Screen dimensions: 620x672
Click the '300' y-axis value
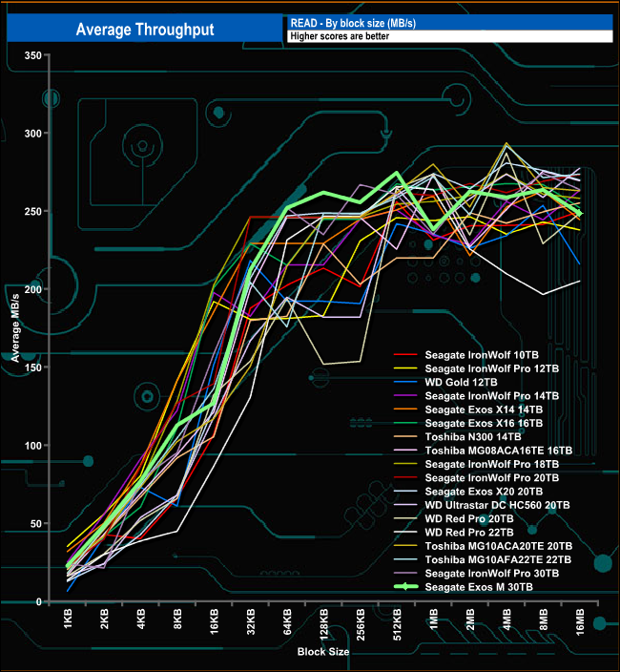(x=33, y=134)
